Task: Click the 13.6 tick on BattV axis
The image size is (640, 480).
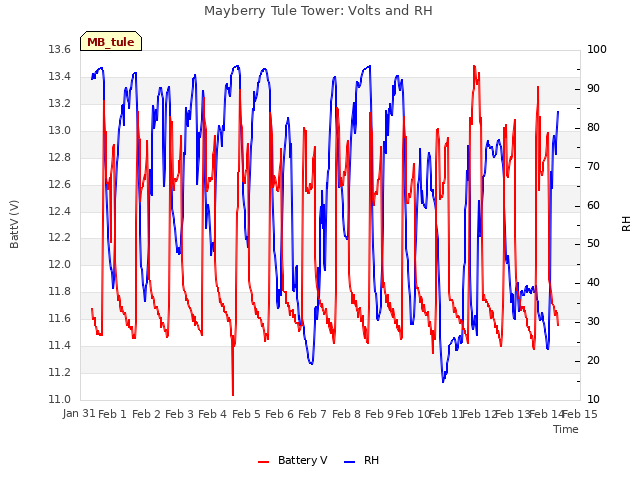Action: coord(60,50)
